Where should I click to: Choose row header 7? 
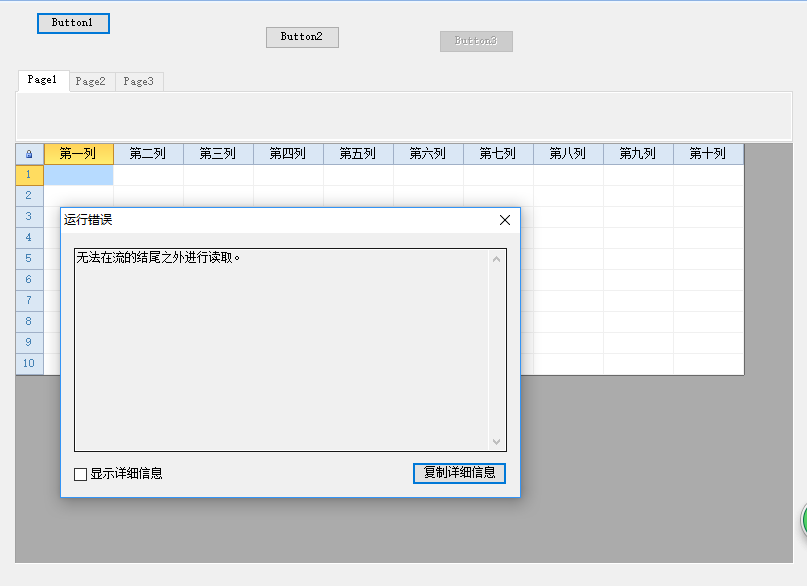29,301
